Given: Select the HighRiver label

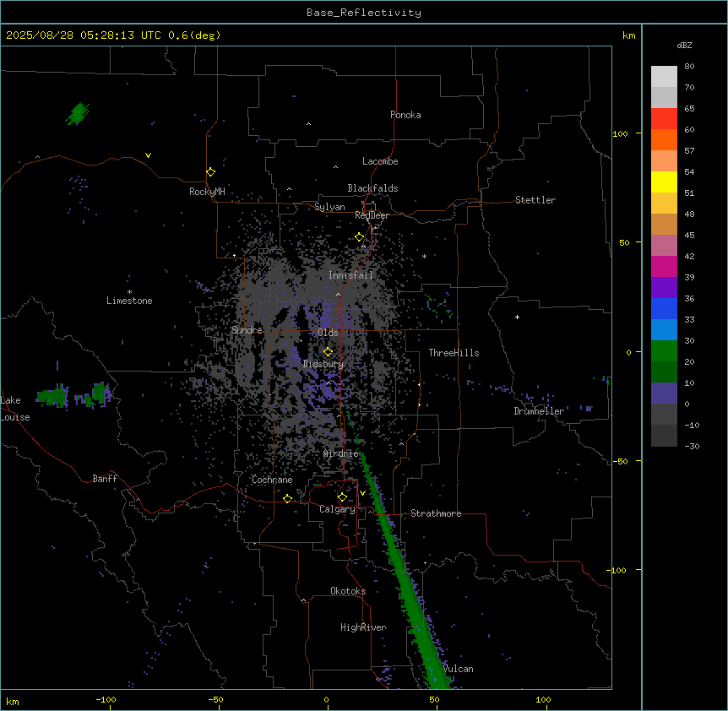Looking at the screenshot, I should [363, 627].
